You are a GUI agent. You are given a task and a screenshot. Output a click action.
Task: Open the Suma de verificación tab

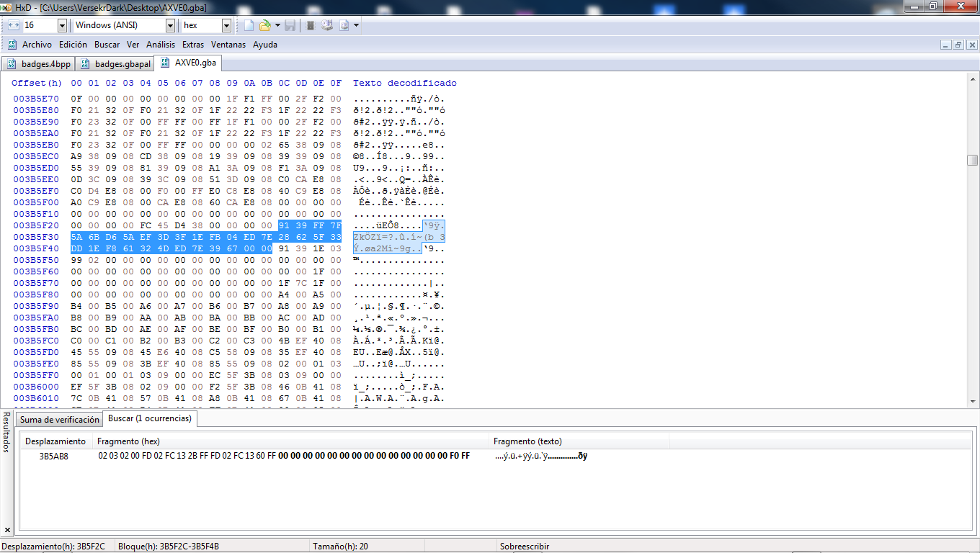[x=59, y=419]
